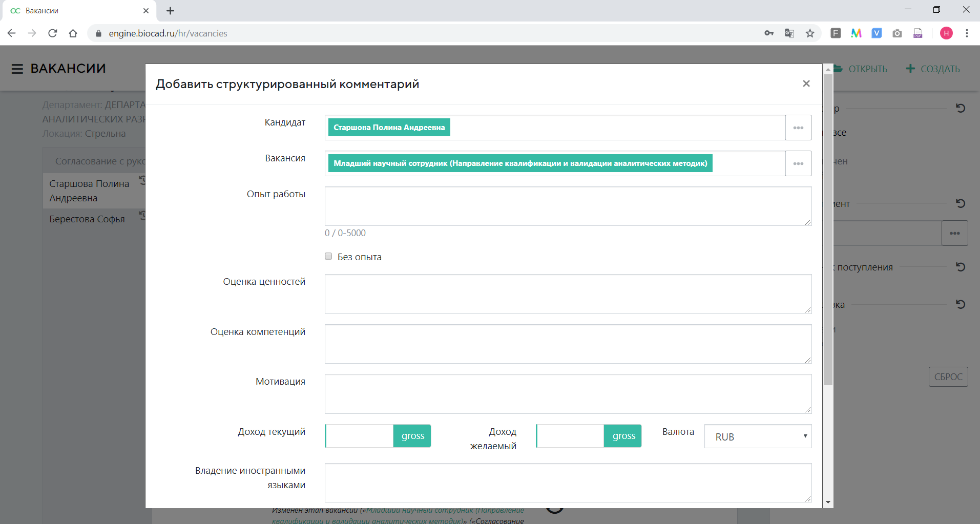Click the current income input field
The width and height of the screenshot is (980, 524).
[360, 436]
